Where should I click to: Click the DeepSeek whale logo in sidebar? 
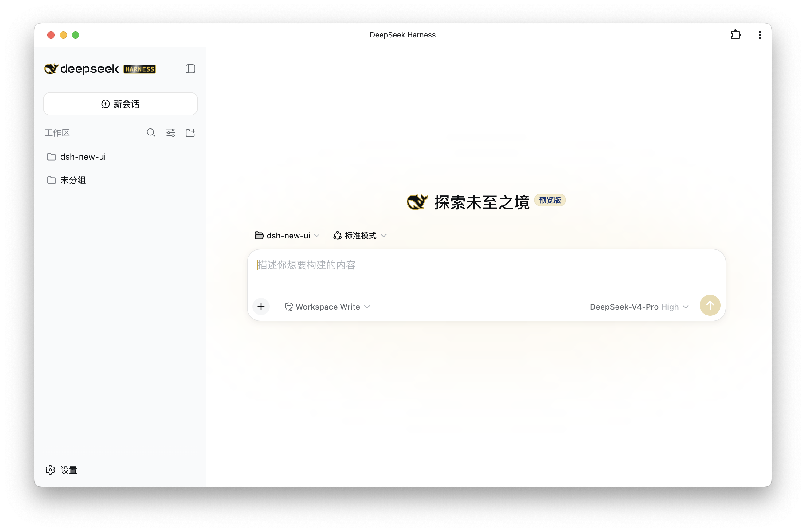51,69
